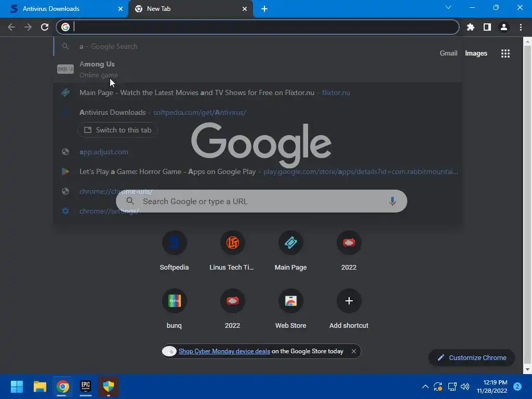Open the Chrome profile avatar
532x399 pixels.
click(x=504, y=27)
